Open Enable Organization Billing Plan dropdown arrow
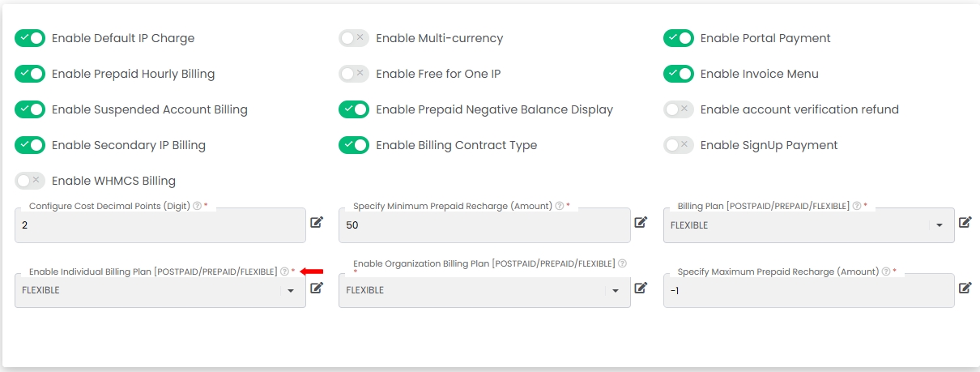The image size is (980, 372). pyautogui.click(x=616, y=291)
